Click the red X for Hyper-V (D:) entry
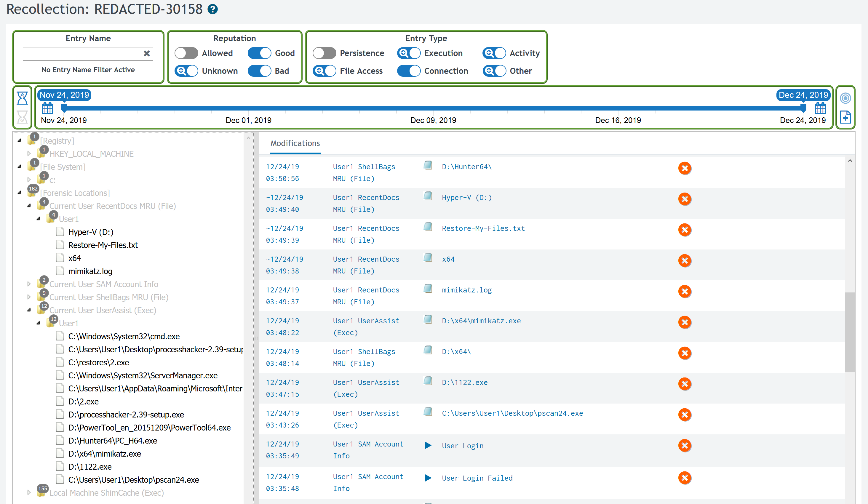Viewport: 868px width, 504px height. click(x=685, y=199)
